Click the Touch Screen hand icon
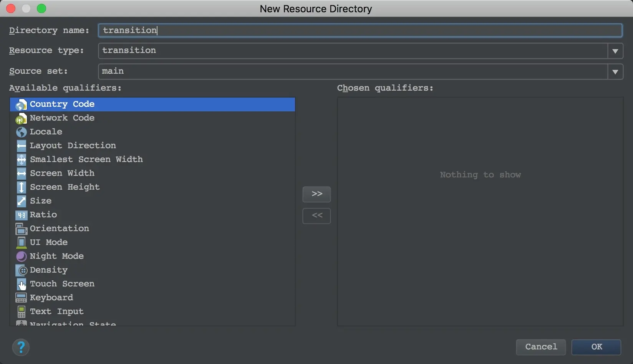Image resolution: width=633 pixels, height=364 pixels. click(x=21, y=284)
